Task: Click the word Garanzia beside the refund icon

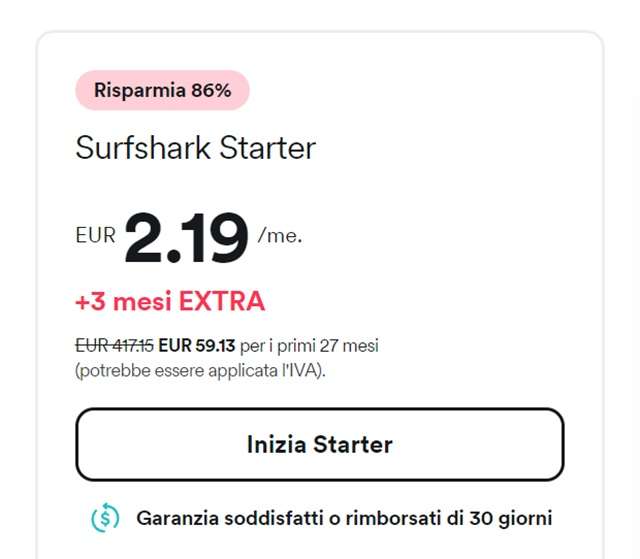Action: 177,518
